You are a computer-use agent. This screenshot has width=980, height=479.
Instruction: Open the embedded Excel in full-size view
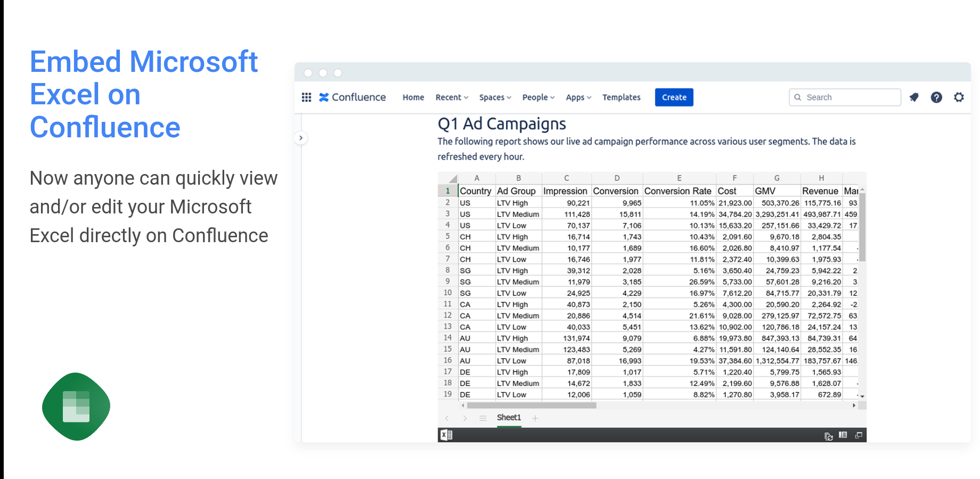point(859,435)
